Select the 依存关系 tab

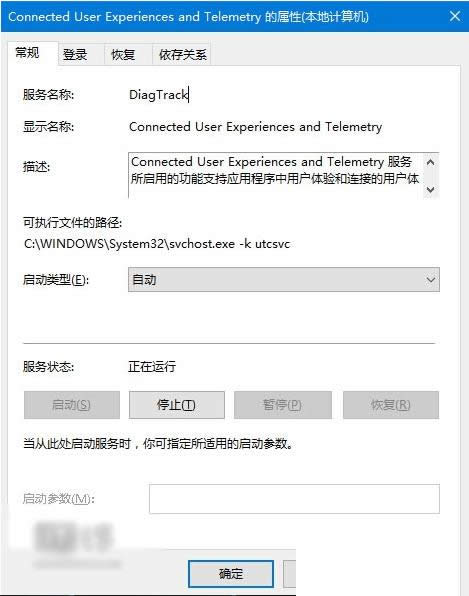coord(182,55)
